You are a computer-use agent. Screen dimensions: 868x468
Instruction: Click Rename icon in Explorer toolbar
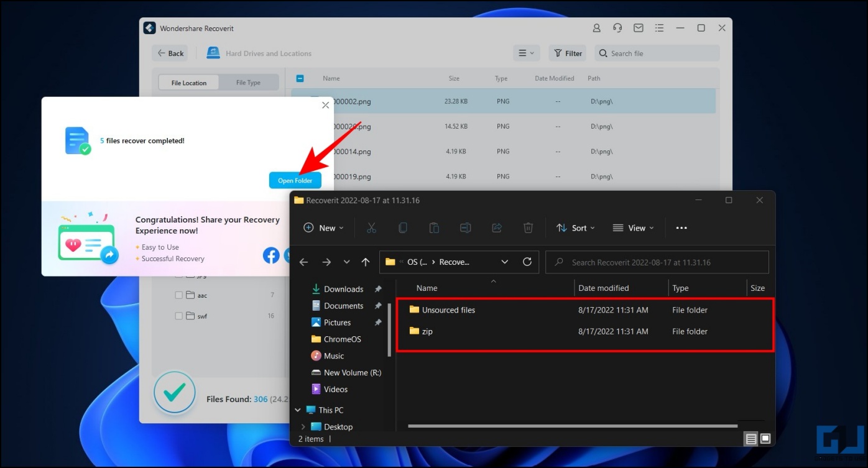(465, 228)
